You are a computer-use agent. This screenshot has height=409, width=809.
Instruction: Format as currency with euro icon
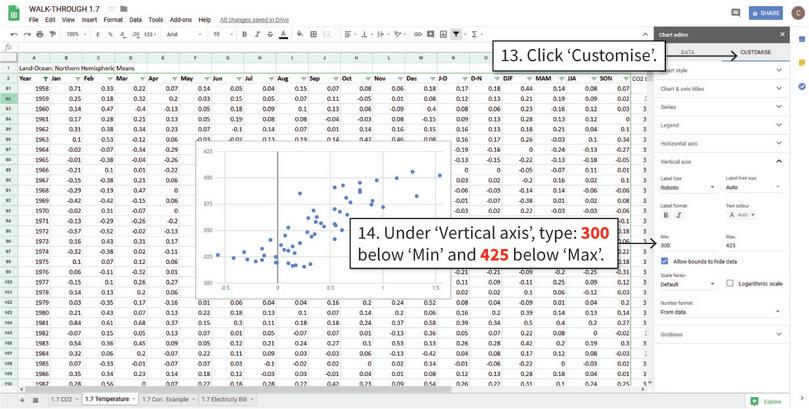click(x=98, y=35)
